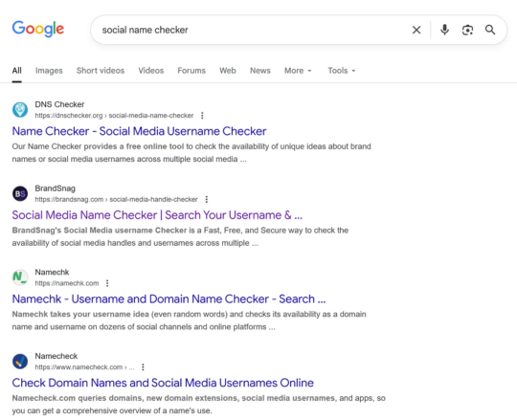This screenshot has width=517, height=420.
Task: Expand the Tools dropdown
Action: click(x=342, y=71)
